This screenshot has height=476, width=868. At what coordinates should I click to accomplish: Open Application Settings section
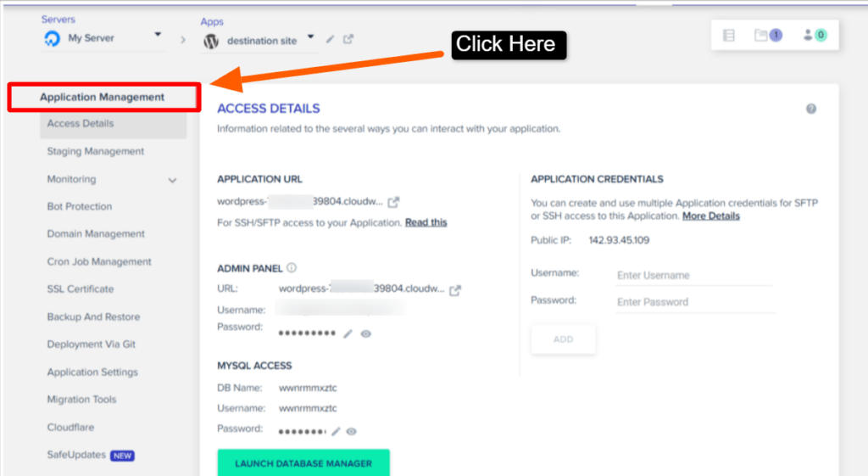92,372
